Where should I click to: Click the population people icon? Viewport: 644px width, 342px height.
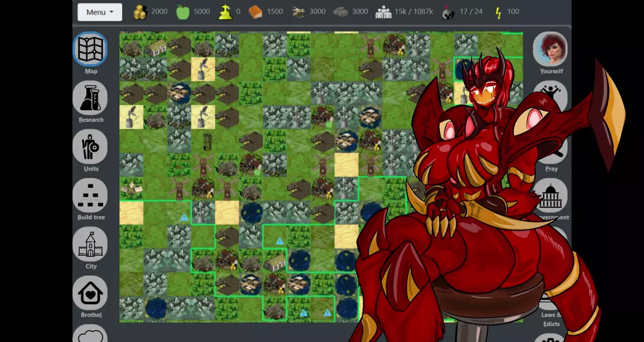click(x=383, y=12)
